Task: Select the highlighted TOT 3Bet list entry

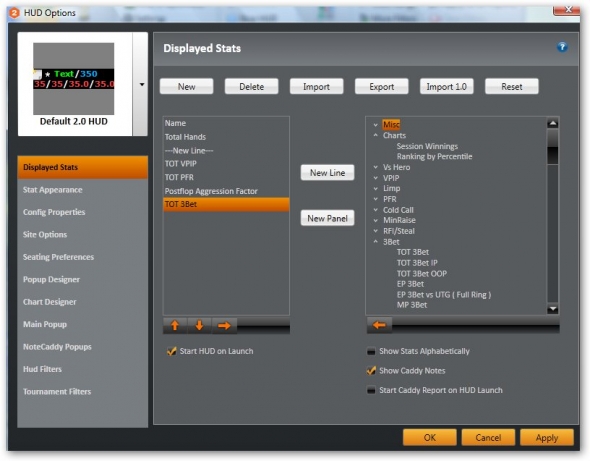Action: [226, 204]
